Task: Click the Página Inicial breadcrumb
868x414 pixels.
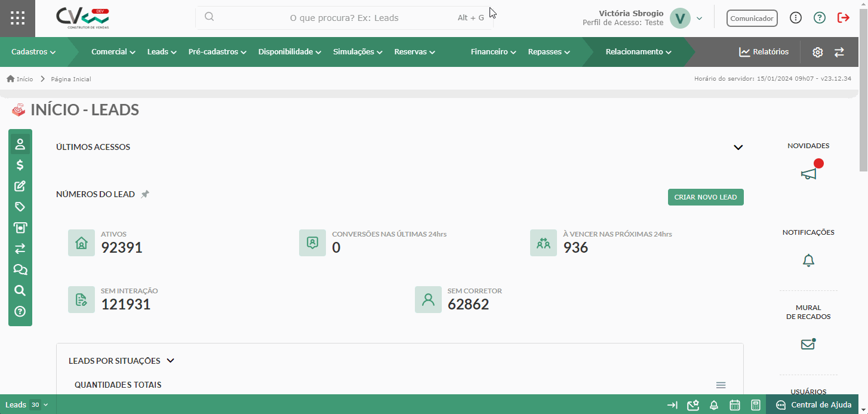Action: [x=71, y=79]
